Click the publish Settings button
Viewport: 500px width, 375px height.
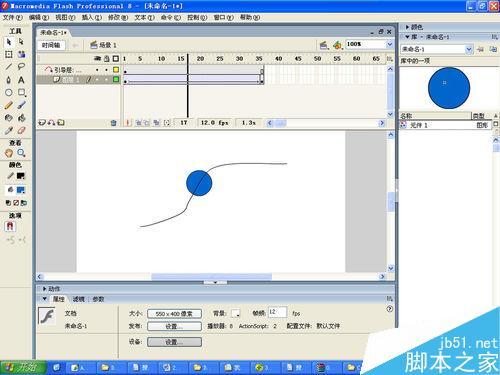pyautogui.click(x=174, y=326)
